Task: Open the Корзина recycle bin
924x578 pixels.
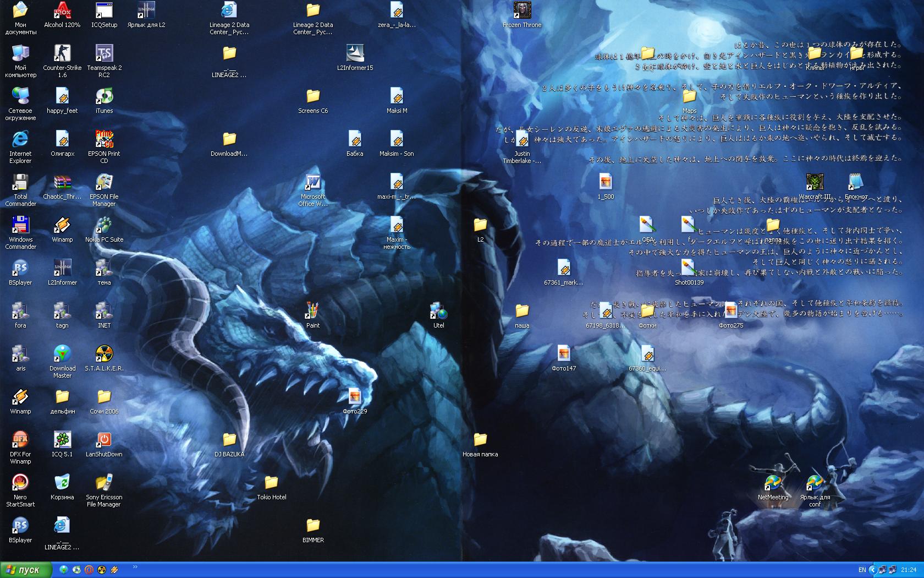Action: (62, 487)
